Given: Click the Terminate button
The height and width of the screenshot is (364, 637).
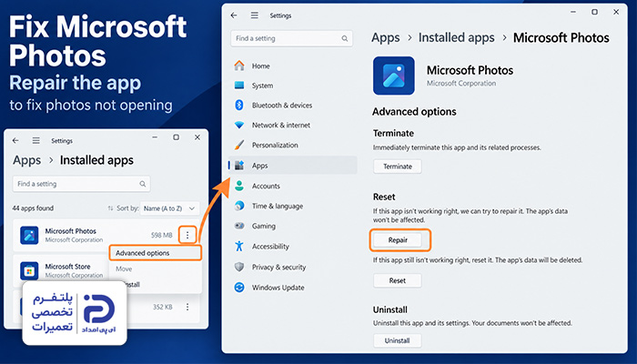Looking at the screenshot, I should click(398, 167).
